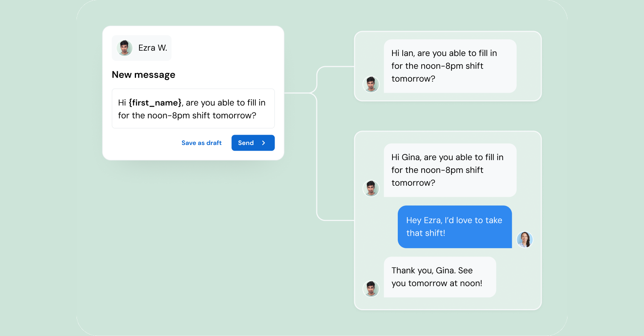Click the chevron arrow inside the Send button
Screen dimensions: 644x336
(264, 143)
